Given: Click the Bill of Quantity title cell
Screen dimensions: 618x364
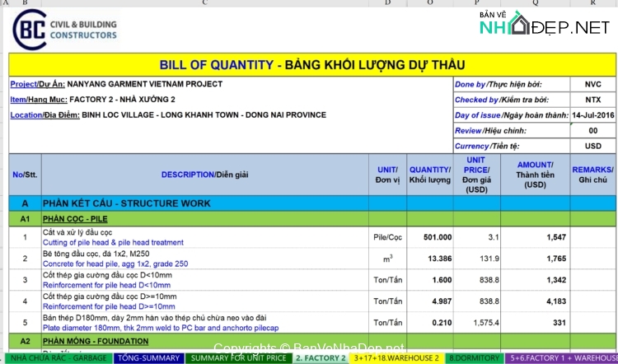Looking at the screenshot, I should (x=312, y=65).
